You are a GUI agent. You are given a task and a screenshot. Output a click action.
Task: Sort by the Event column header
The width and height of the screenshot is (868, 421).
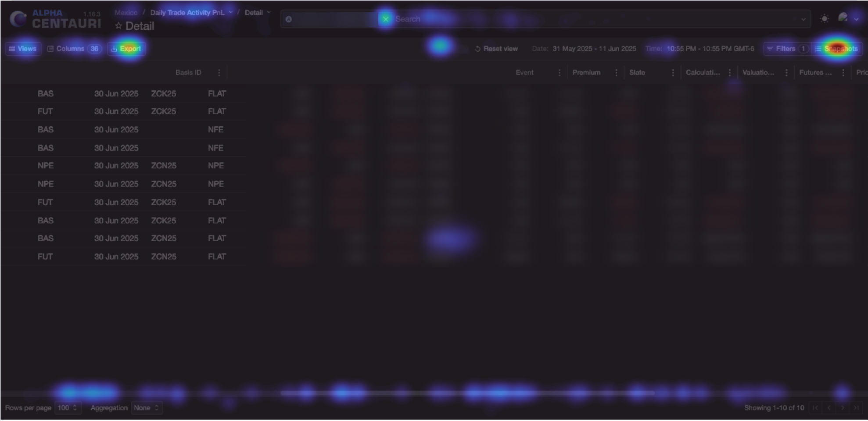tap(524, 73)
